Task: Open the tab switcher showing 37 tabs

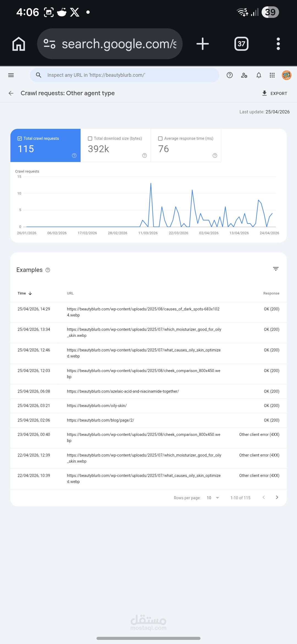Action: point(241,44)
